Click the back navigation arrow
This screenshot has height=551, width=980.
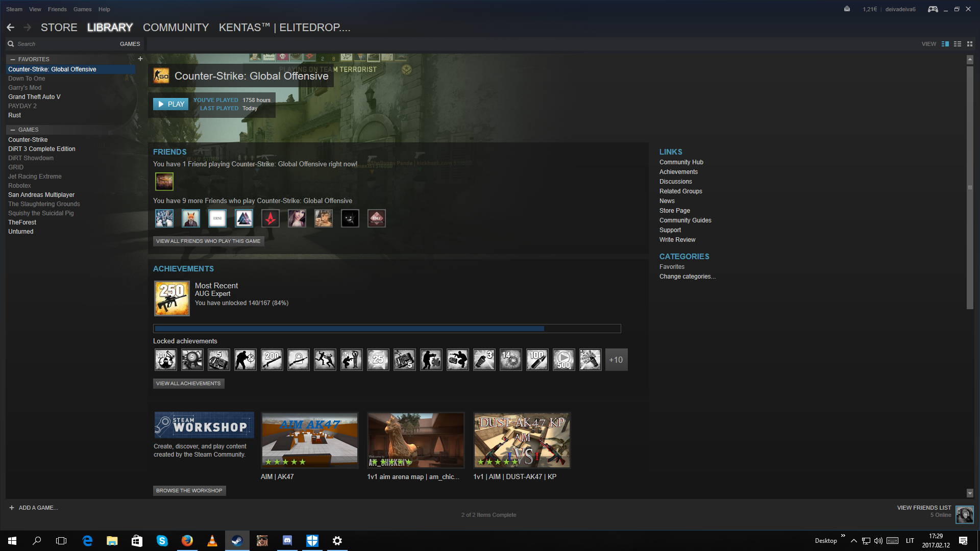(10, 28)
